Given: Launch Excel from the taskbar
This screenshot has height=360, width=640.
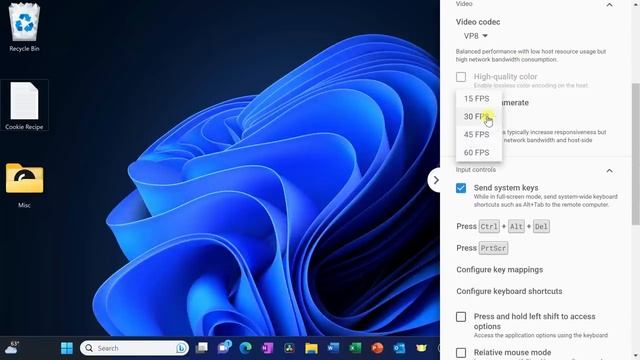Looking at the screenshot, I should click(356, 348).
